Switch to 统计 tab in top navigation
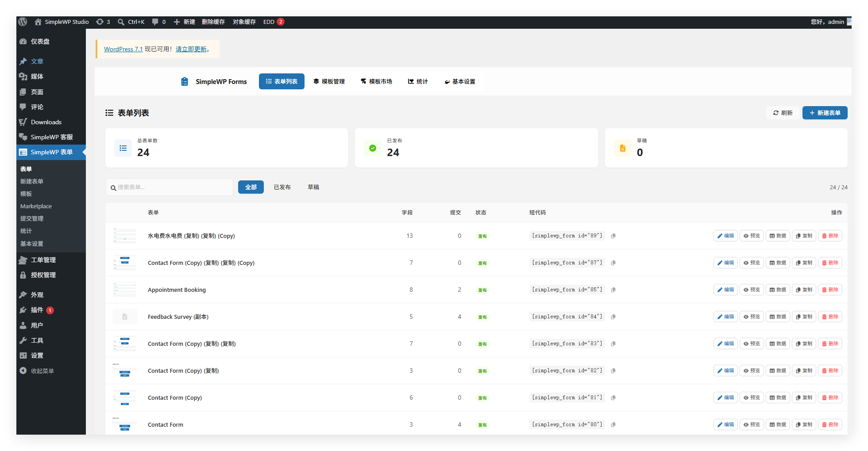 point(418,81)
